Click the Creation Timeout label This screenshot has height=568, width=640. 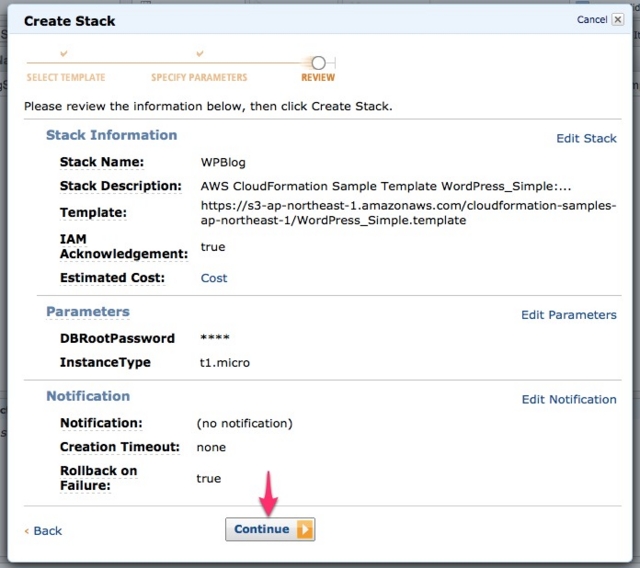click(120, 447)
